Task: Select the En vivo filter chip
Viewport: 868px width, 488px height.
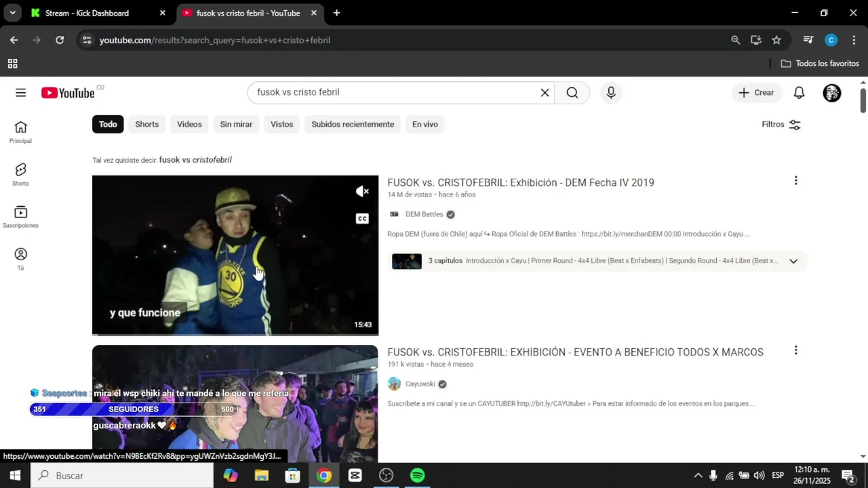Action: pyautogui.click(x=425, y=124)
